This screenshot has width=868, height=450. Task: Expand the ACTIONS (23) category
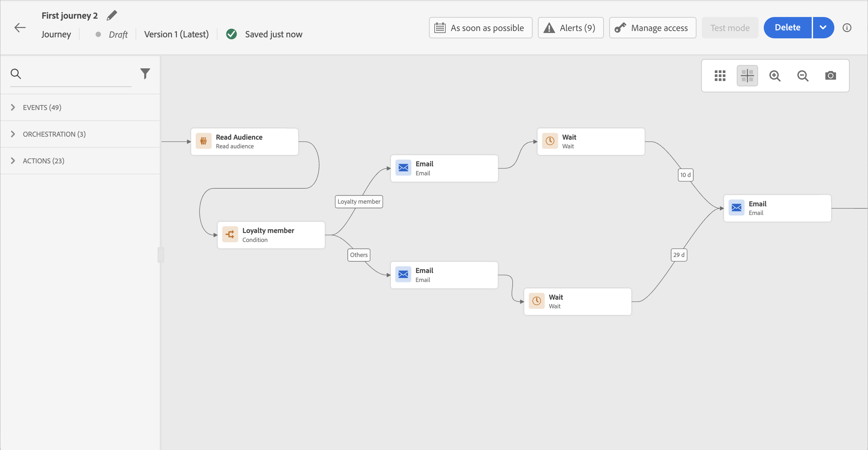[x=43, y=161]
